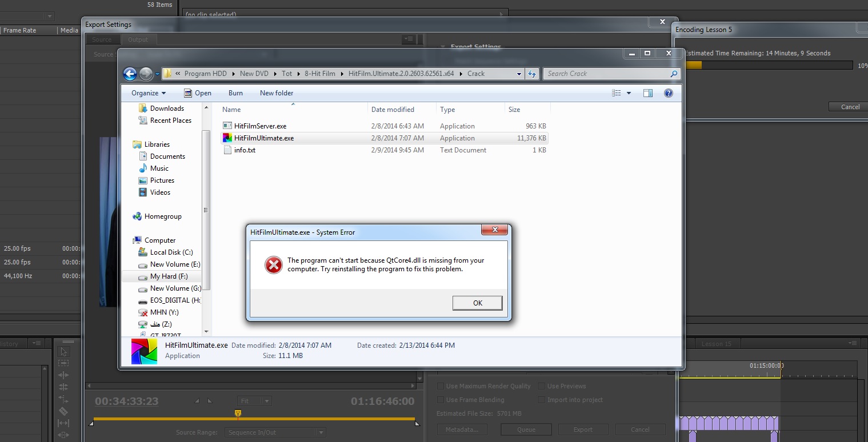Click the 8-Hit Film breadcrumb segment

319,74
